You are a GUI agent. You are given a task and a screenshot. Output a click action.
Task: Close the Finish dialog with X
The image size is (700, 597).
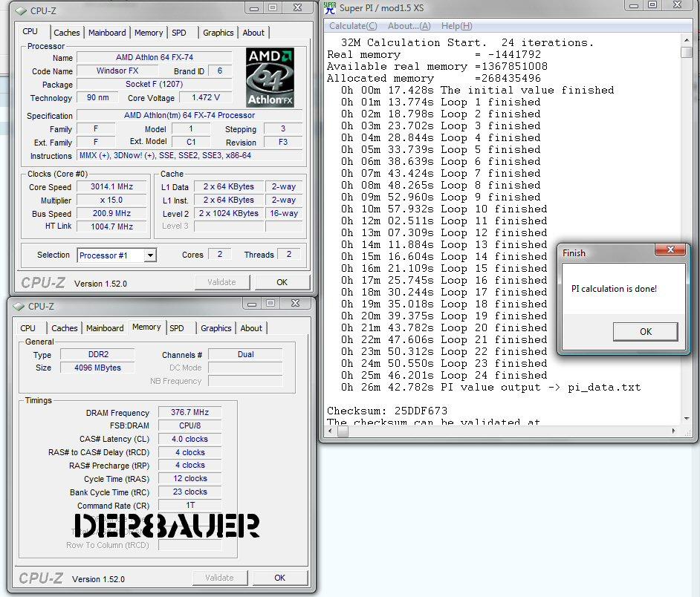[670, 250]
